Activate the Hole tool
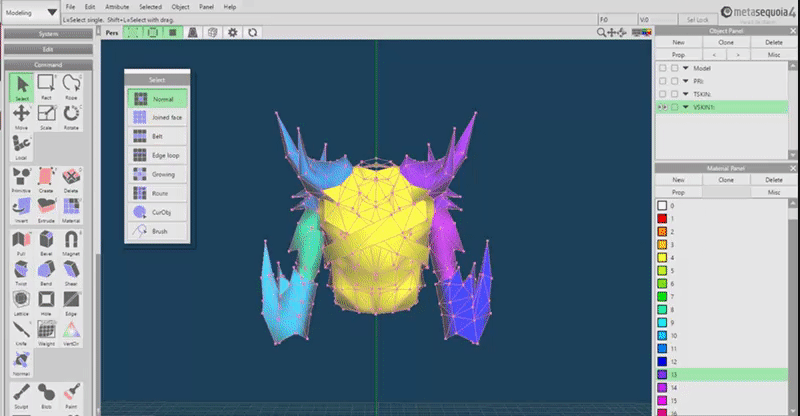The image size is (800, 416). (x=46, y=303)
